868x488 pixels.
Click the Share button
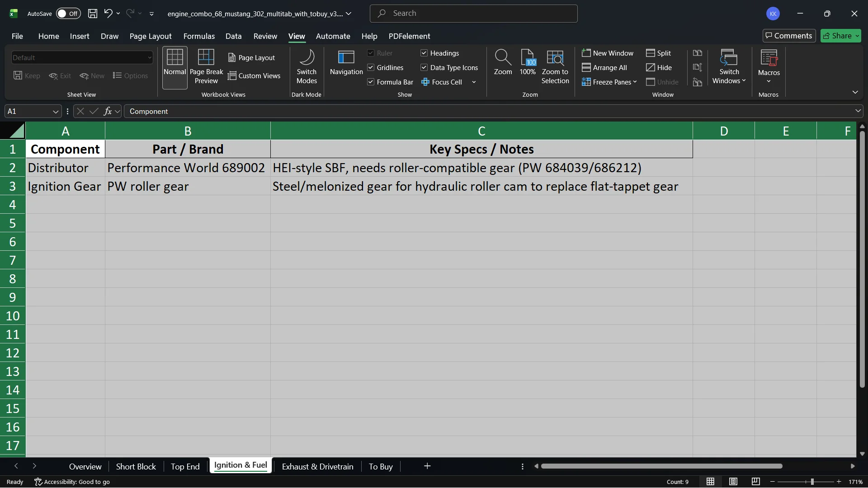[840, 36]
